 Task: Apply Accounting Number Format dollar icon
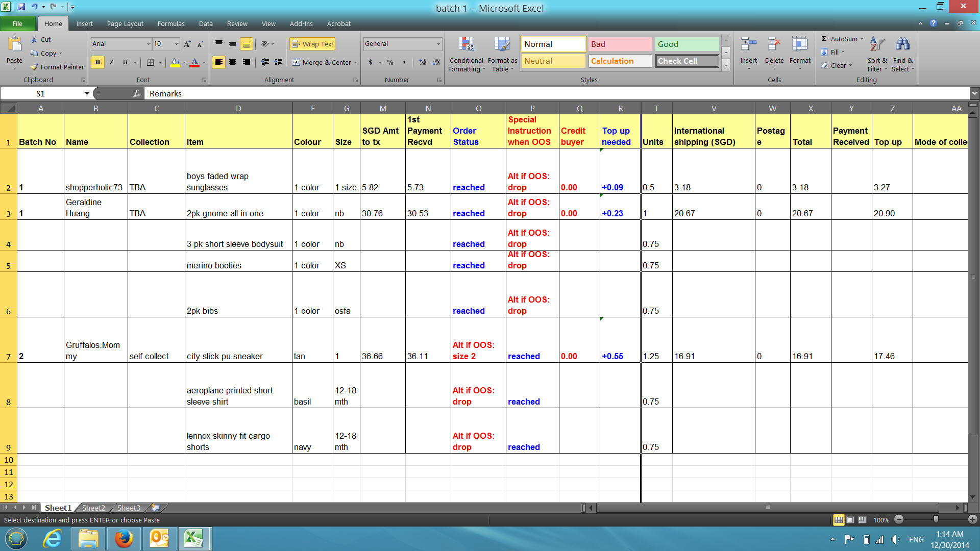coord(370,62)
